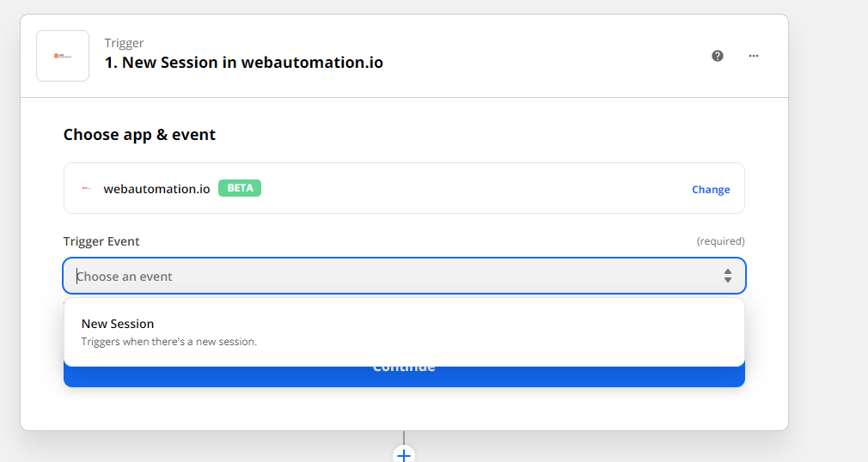Click the partially hidden Continue button

tap(404, 376)
